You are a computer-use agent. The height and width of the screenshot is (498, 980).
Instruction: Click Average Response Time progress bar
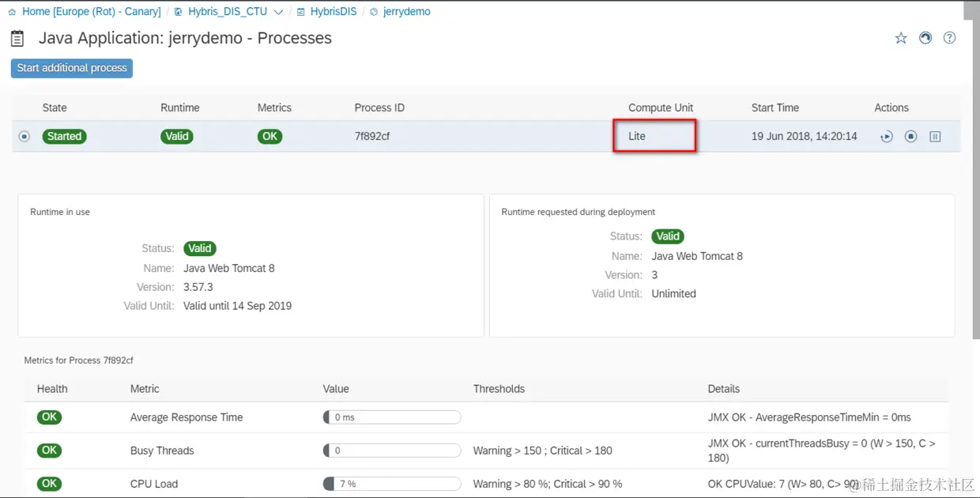point(392,417)
